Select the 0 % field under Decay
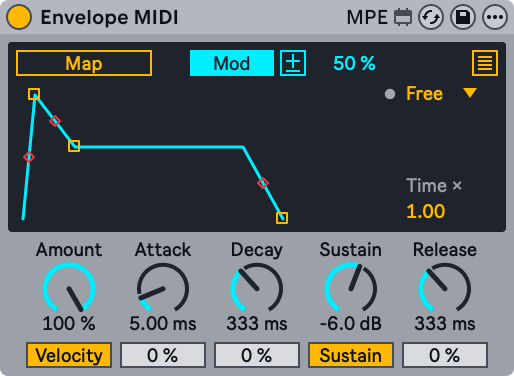The image size is (514, 376). click(x=257, y=355)
